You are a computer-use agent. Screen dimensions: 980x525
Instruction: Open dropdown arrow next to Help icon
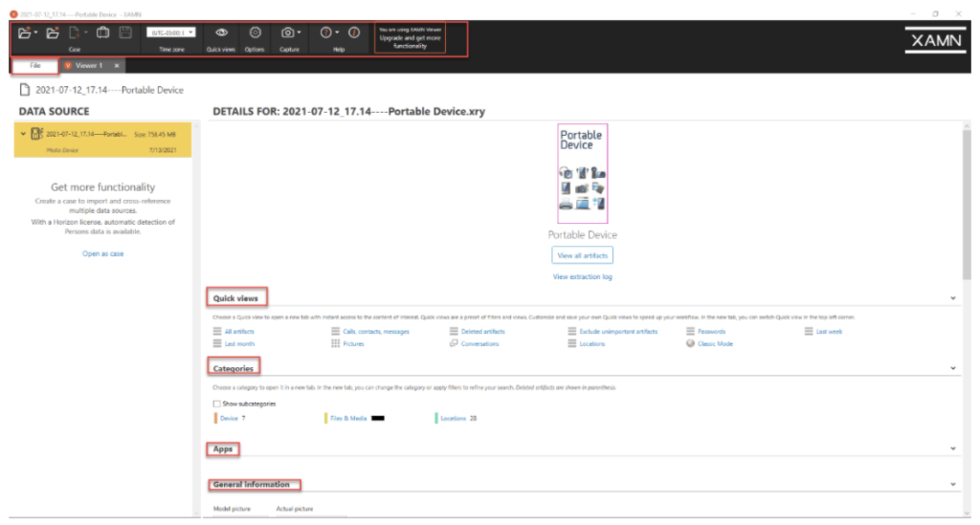click(x=338, y=33)
